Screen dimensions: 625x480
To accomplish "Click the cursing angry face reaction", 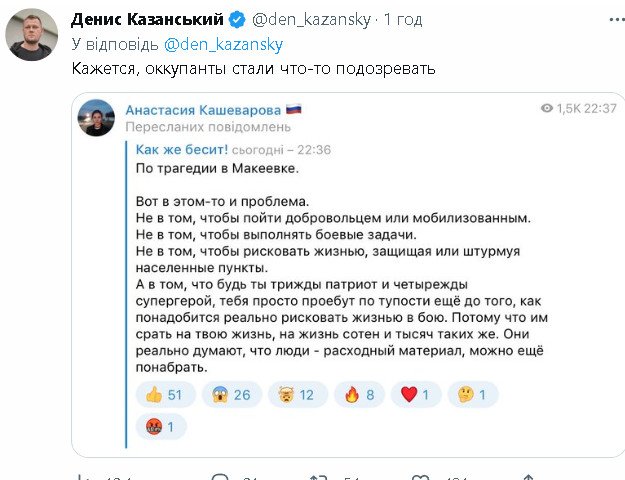I will [x=162, y=428].
